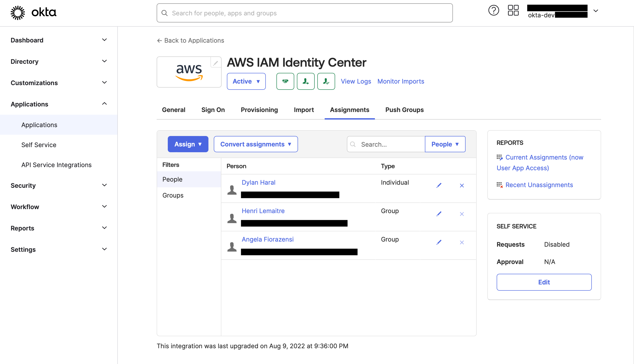This screenshot has width=634, height=364.
Task: Open the Import tab
Action: coord(304,110)
